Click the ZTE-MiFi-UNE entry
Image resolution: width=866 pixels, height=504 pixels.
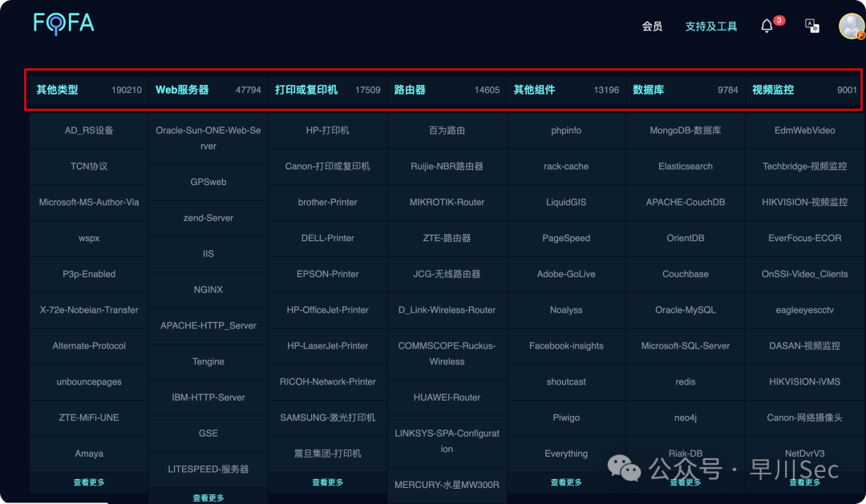(89, 417)
